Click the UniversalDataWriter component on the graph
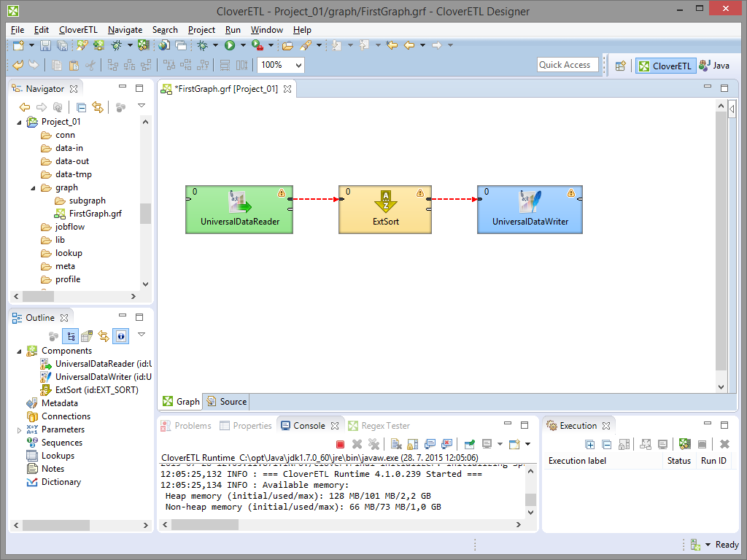 pyautogui.click(x=530, y=209)
